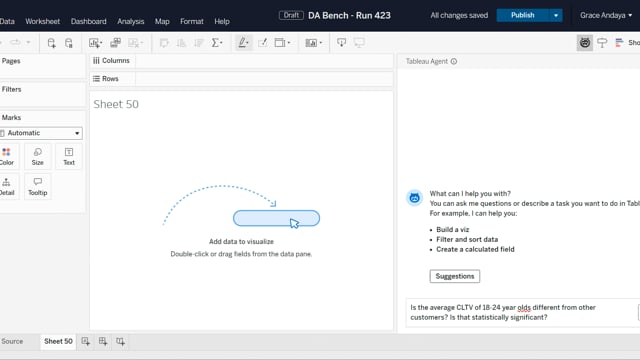This screenshot has height=360, width=640.
Task: Click the highlight pen icon
Action: tap(242, 42)
